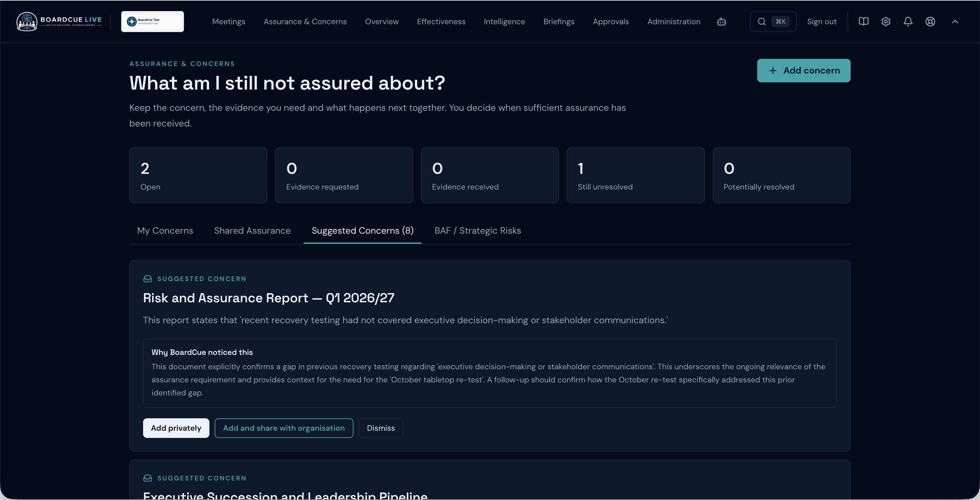Select the Still unresolved card
980x500 pixels.
click(x=635, y=175)
